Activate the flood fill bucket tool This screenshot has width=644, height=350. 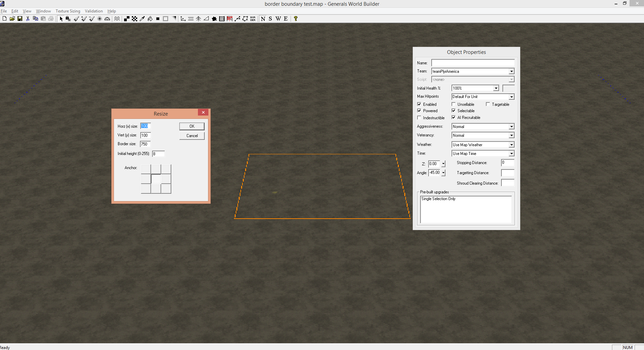tap(150, 19)
